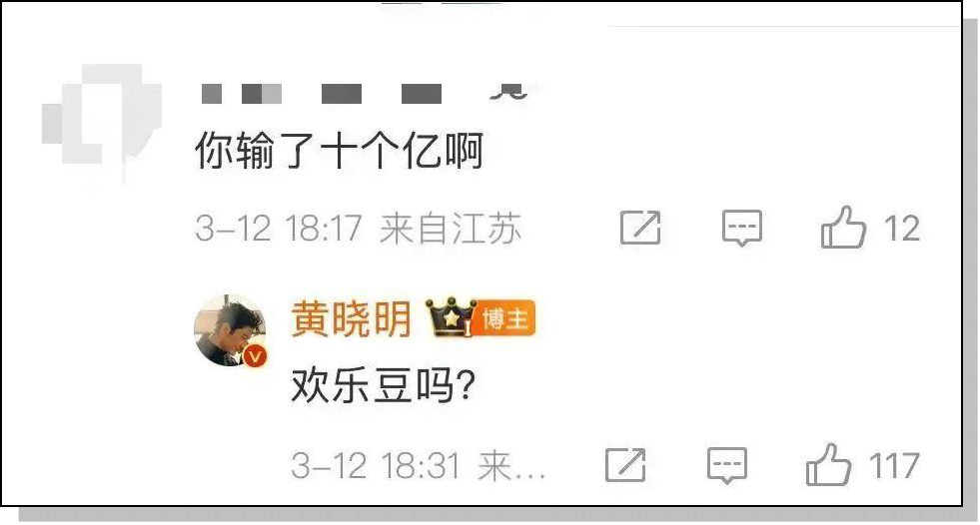Like 黄晓明's reply with the thumbs-up icon
The height and width of the screenshot is (525, 980).
click(829, 464)
